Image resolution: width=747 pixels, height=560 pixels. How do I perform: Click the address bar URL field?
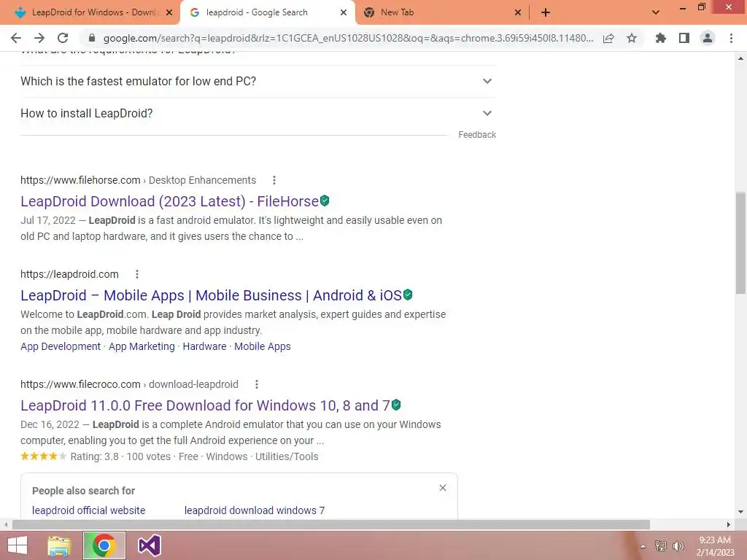348,38
